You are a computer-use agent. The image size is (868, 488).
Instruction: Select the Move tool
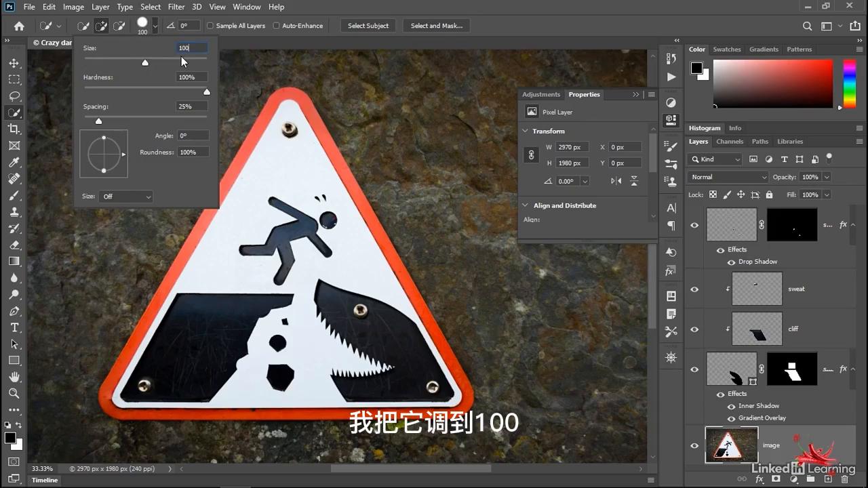click(x=14, y=62)
